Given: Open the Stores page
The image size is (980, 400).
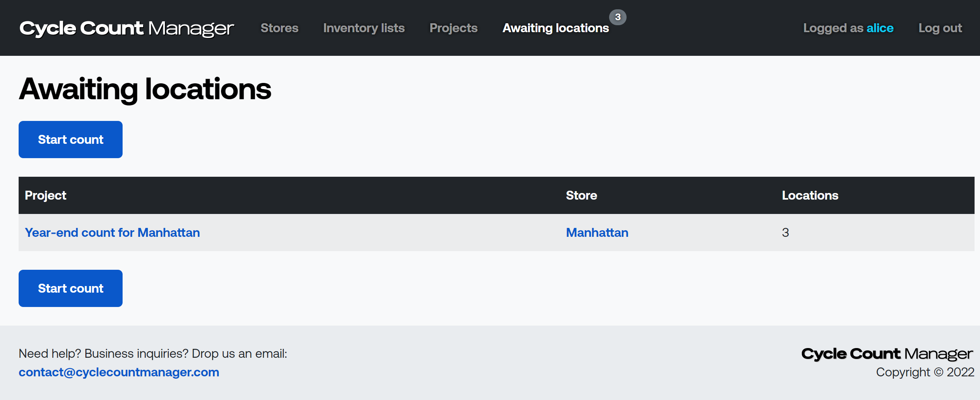Looking at the screenshot, I should point(279,28).
